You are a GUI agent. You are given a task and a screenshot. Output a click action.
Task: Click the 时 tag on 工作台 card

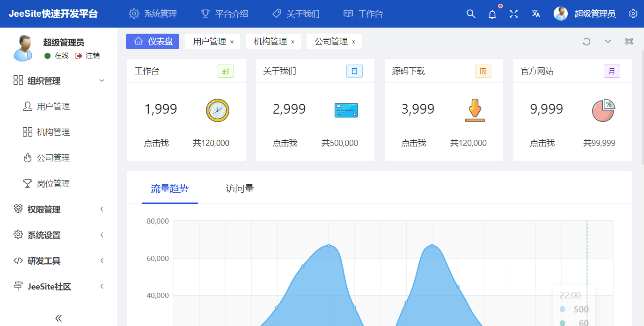click(226, 72)
